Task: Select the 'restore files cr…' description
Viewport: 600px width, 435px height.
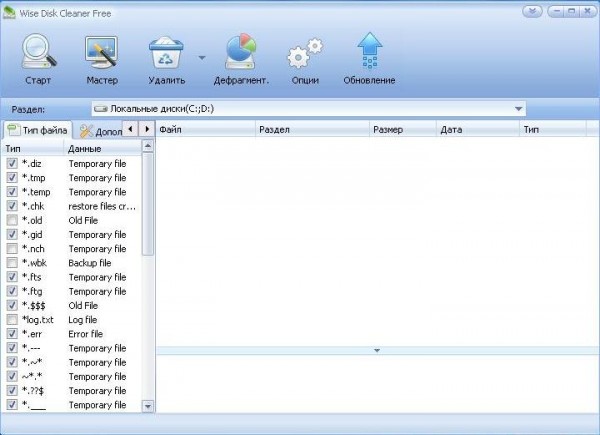Action: pos(102,206)
